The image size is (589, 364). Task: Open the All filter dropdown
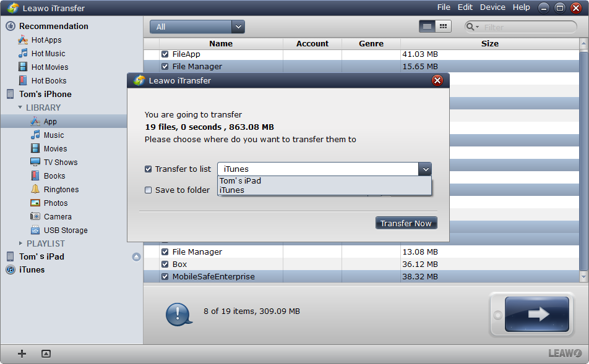click(x=197, y=27)
